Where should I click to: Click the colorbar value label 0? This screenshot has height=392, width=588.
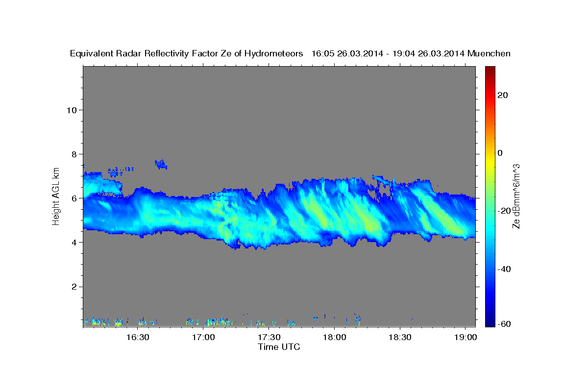[x=500, y=153]
